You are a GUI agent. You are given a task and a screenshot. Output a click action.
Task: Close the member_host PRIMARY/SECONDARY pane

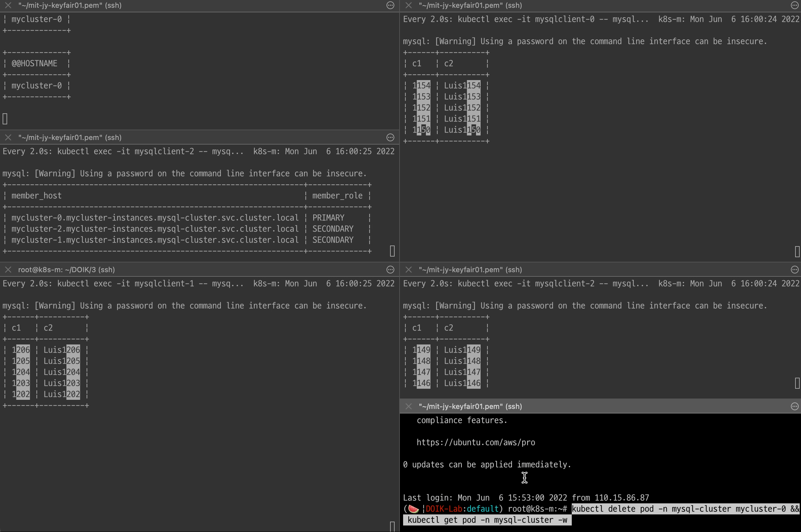click(x=8, y=137)
